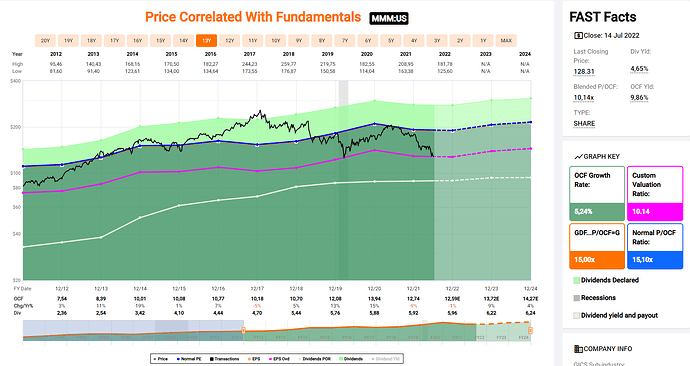The image size is (690, 366).
Task: Select the 2Y time range tab
Action: pos(460,40)
